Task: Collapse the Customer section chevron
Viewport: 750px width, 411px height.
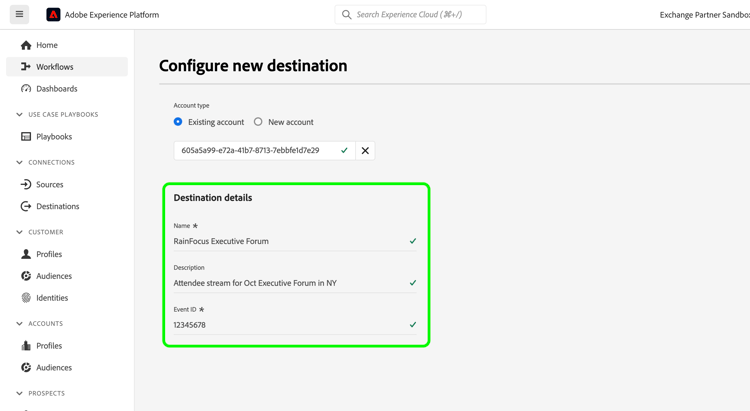Action: tap(19, 232)
